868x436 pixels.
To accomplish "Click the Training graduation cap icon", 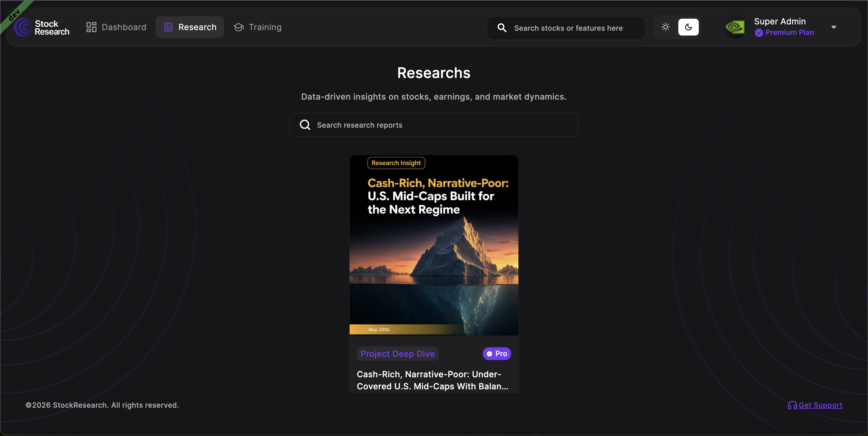I will tap(239, 27).
